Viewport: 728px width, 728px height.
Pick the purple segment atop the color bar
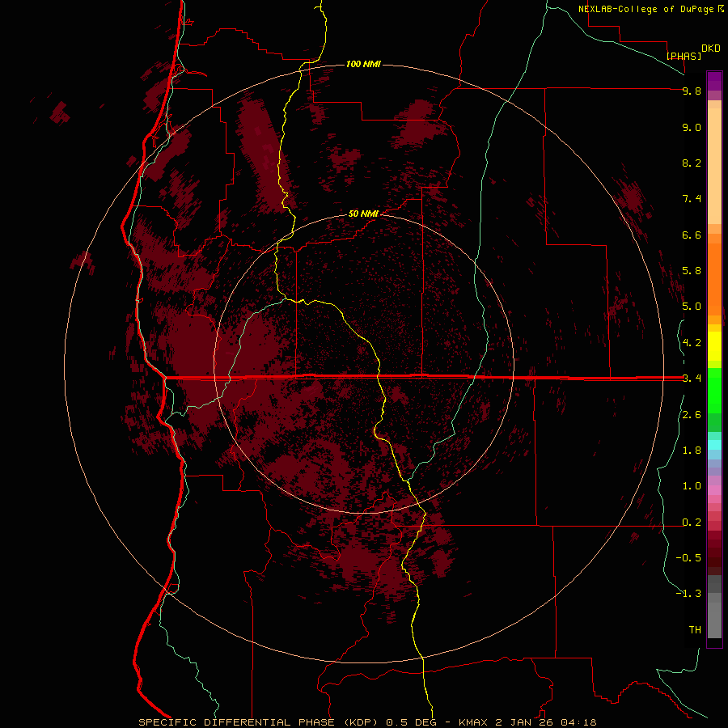[x=714, y=81]
